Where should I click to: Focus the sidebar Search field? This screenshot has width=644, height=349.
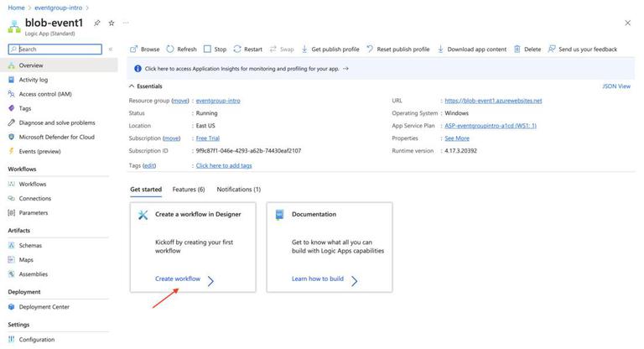point(55,49)
